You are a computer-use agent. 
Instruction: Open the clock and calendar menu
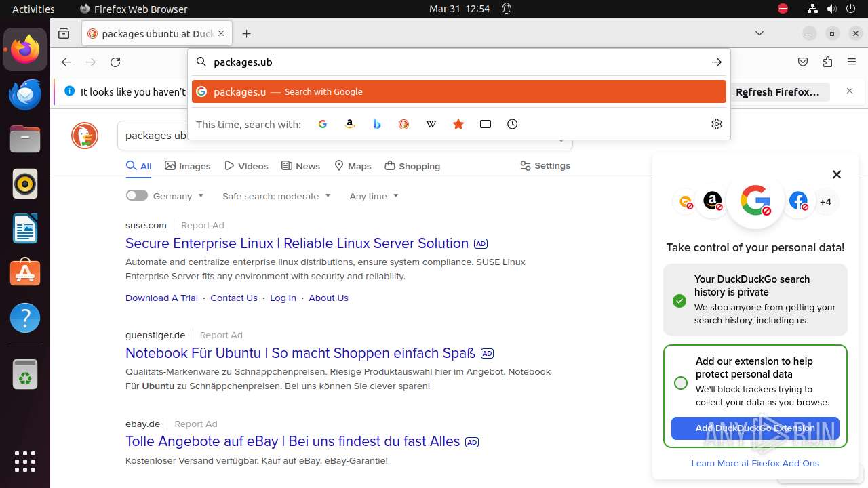click(459, 9)
